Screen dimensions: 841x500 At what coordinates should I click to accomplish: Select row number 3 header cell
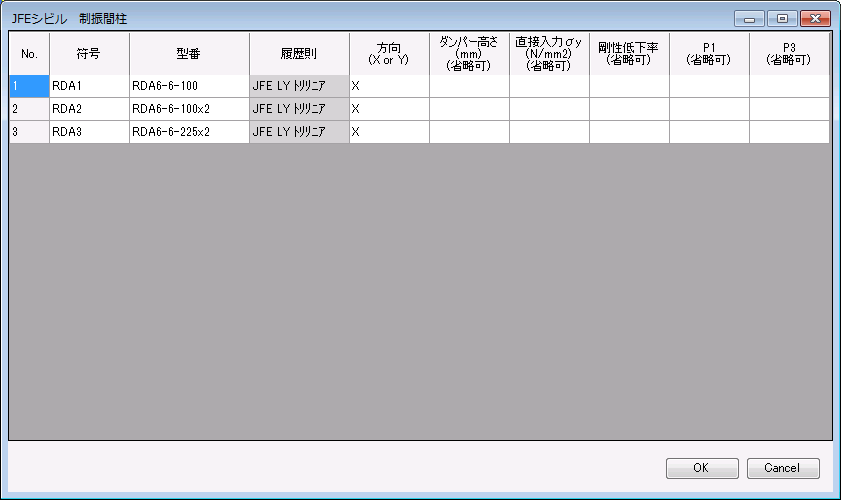point(29,132)
